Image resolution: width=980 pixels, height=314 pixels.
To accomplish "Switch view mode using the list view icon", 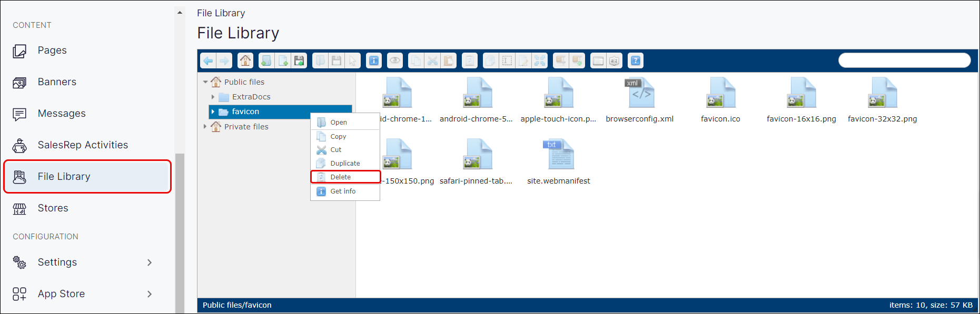I will [598, 61].
